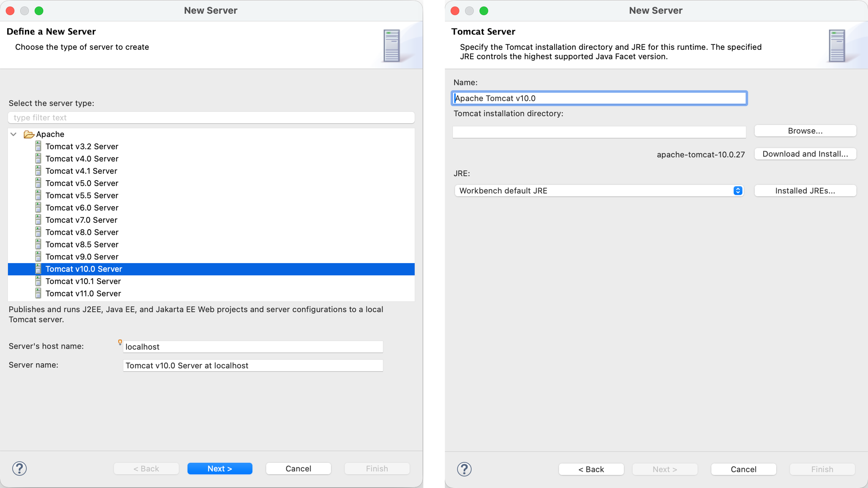Viewport: 868px width, 488px height.
Task: Click Download and Install... button
Action: coord(805,154)
